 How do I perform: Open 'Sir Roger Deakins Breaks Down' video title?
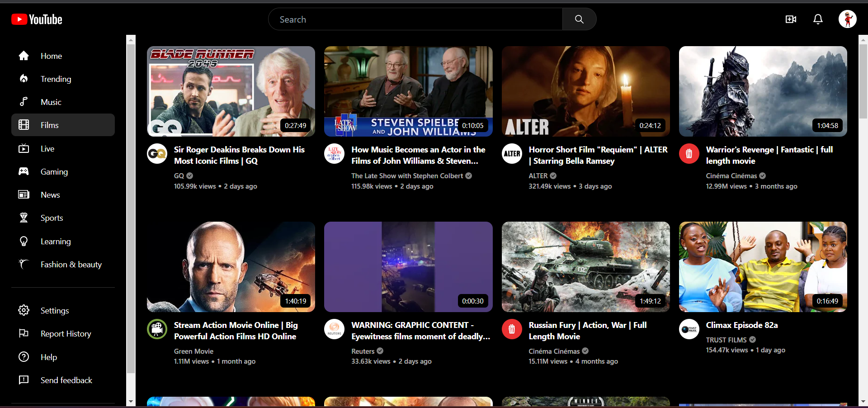tap(239, 155)
